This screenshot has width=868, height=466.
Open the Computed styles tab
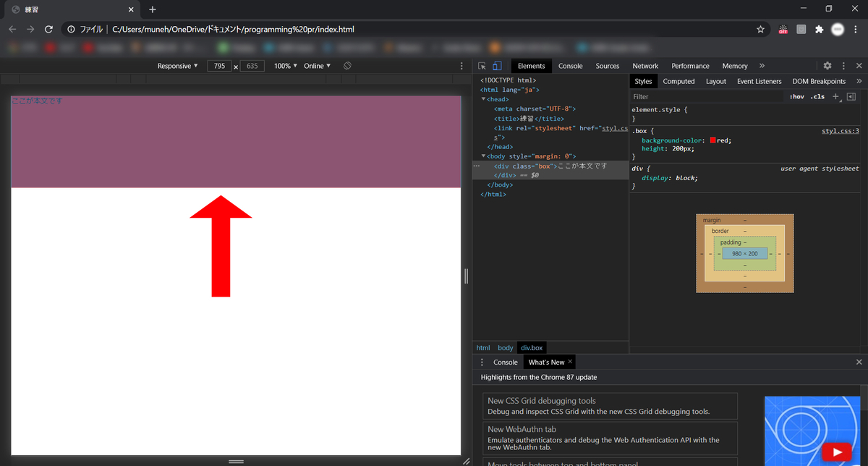(678, 81)
